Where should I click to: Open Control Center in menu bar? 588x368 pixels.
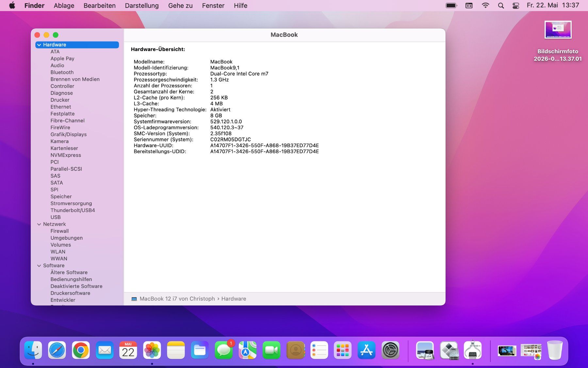516,6
